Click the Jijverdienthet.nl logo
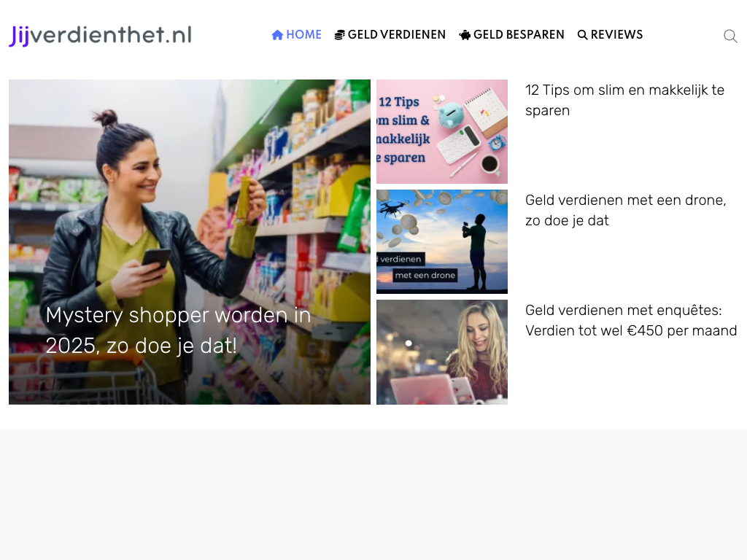The width and height of the screenshot is (747, 560). [x=101, y=36]
